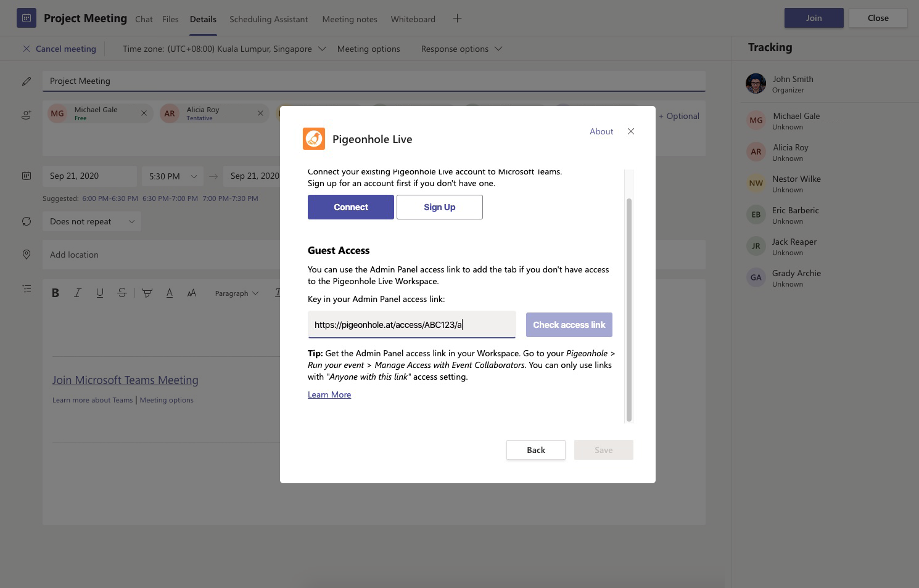Screen dimensions: 919x588
Task: Open the About link in dialog
Action: [x=601, y=131]
